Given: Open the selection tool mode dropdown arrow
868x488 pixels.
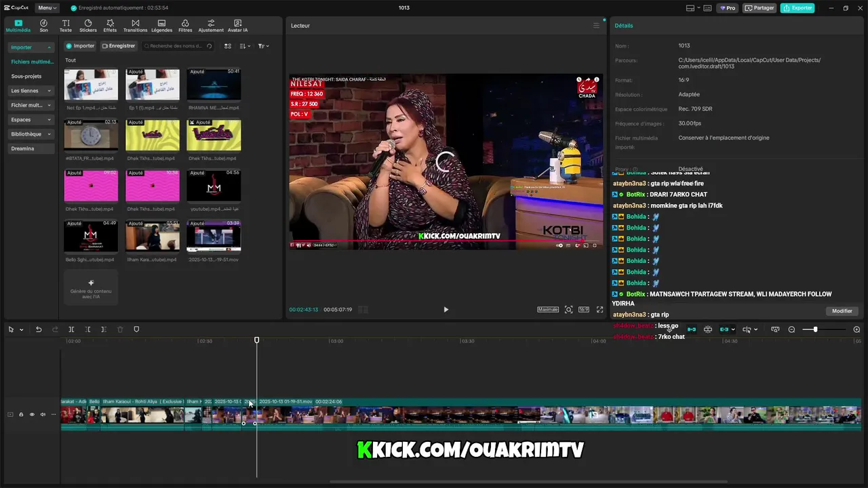Looking at the screenshot, I should click(x=21, y=330).
